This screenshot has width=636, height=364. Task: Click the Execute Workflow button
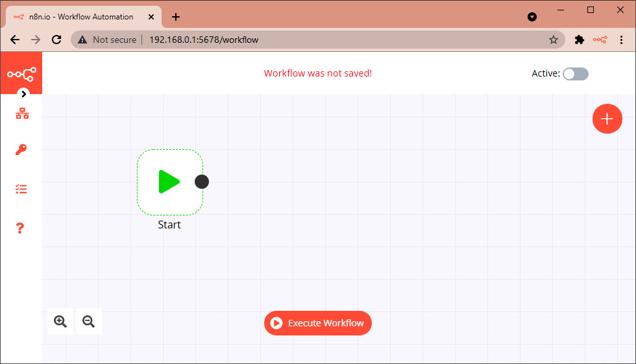point(317,323)
